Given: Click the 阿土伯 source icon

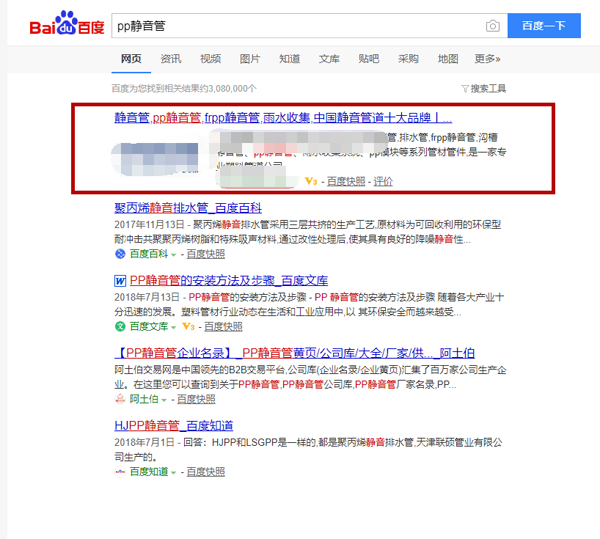Looking at the screenshot, I should (120, 399).
